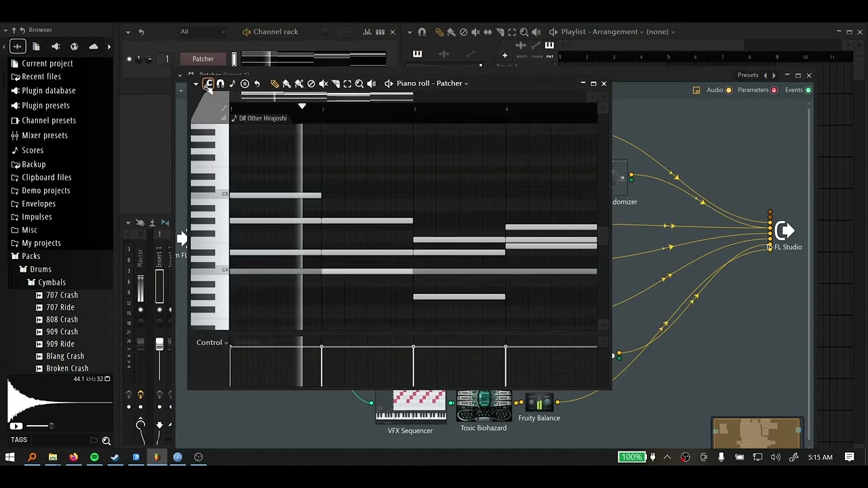Open Channel presets in browser
Viewport: 868px width, 488px height.
[43, 121]
